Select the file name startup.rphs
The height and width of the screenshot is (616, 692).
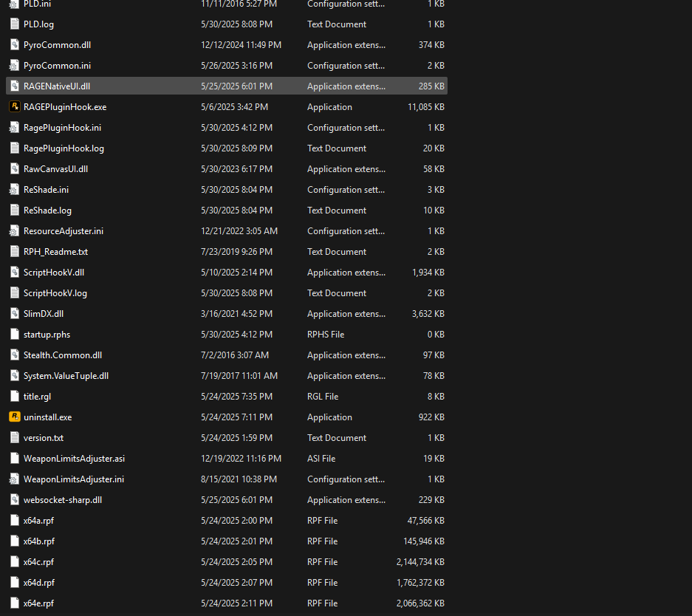point(47,335)
